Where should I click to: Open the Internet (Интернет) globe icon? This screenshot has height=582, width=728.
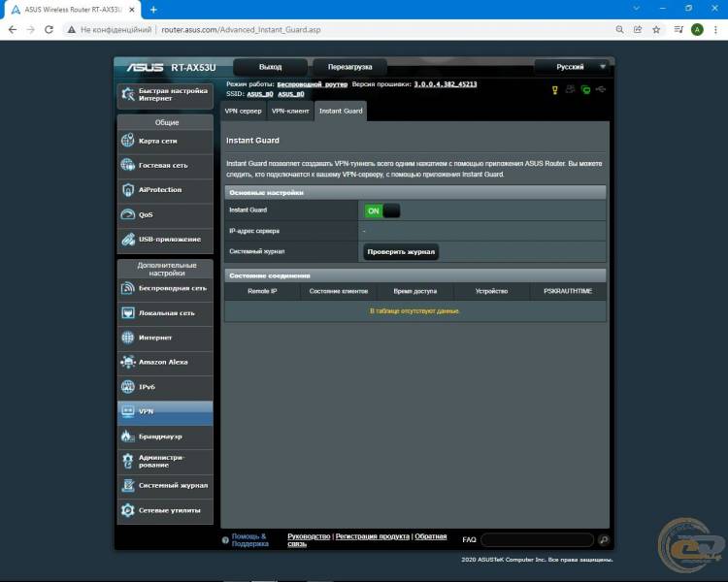[x=128, y=338]
